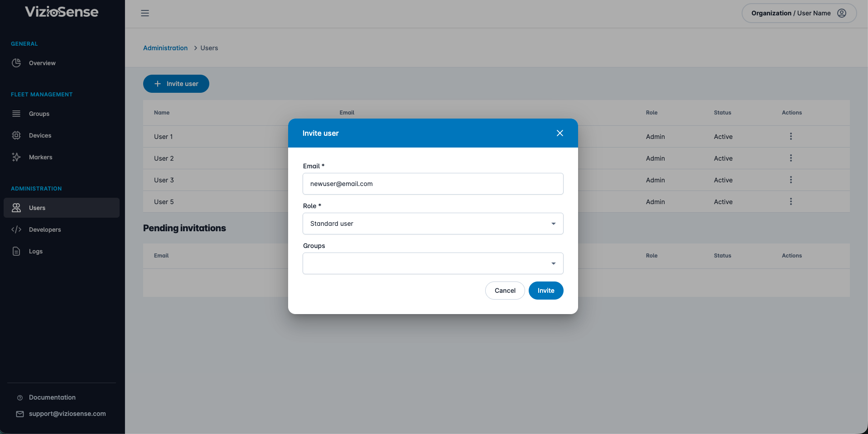Select Markers in the sidebar

tap(62, 157)
